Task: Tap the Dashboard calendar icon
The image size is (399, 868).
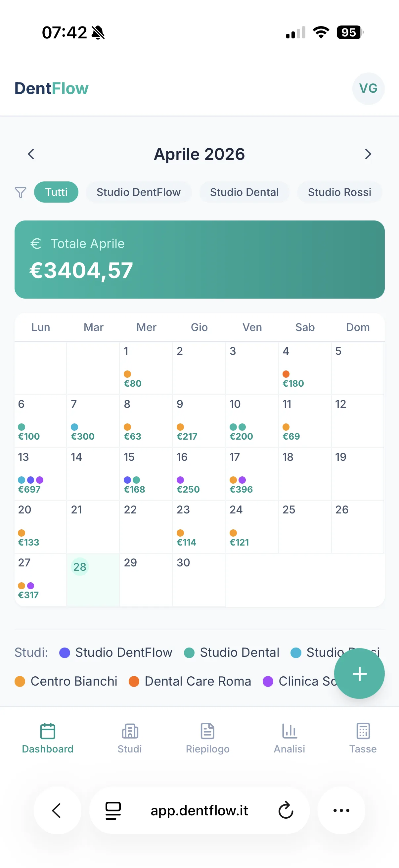Action: click(47, 731)
